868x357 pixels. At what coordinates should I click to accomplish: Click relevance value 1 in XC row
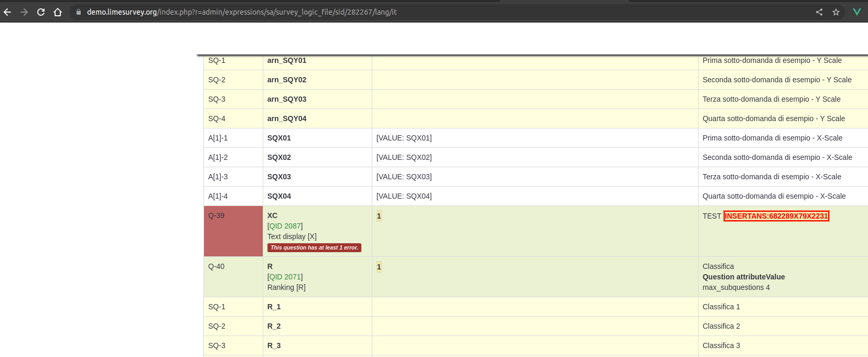click(x=379, y=216)
